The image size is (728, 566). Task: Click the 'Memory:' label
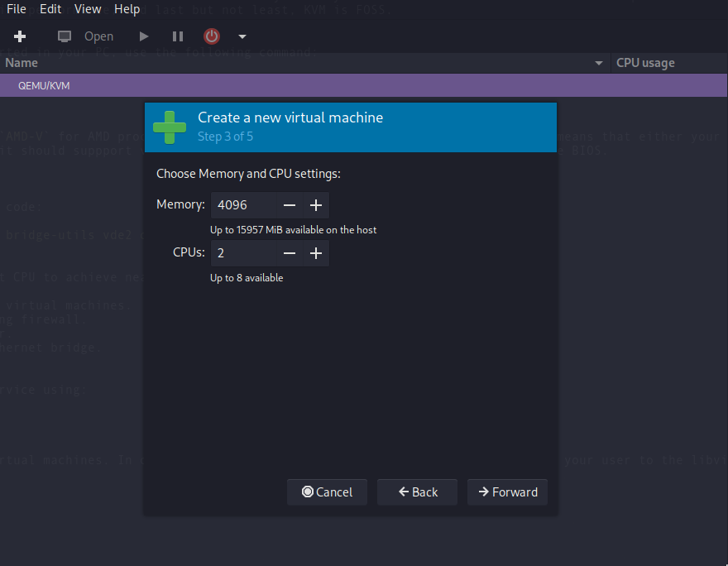(x=180, y=204)
